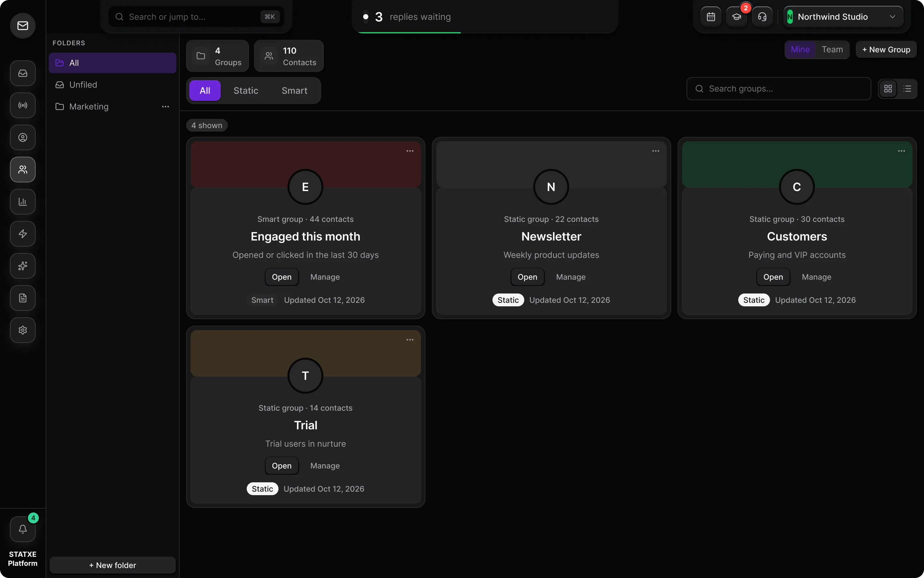The width and height of the screenshot is (924, 578).
Task: Expand the Northwind Studio workspace dropdown
Action: pos(843,17)
